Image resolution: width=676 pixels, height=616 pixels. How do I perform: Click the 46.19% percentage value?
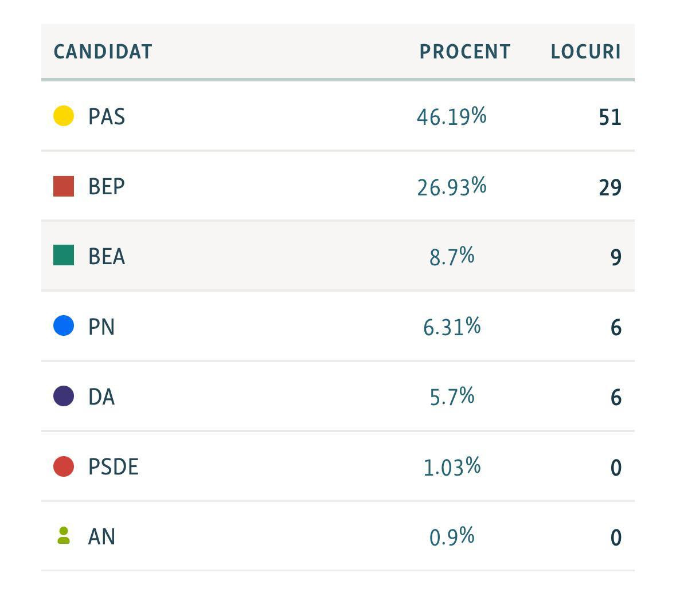tap(451, 116)
